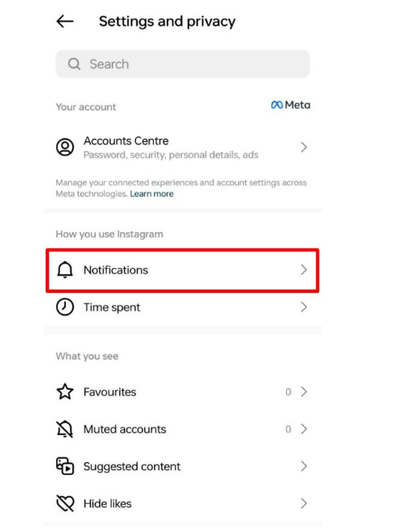Click the search magnifier icon

pyautogui.click(x=75, y=63)
